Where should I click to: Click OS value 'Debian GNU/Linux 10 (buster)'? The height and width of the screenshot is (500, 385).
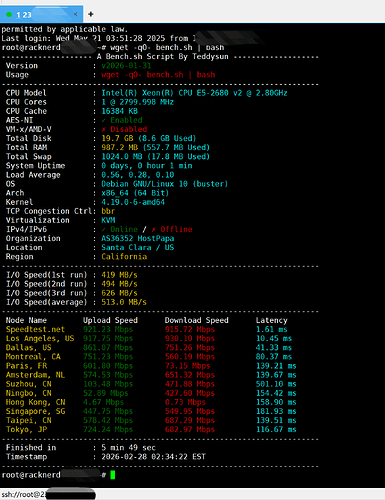pyautogui.click(x=165, y=184)
